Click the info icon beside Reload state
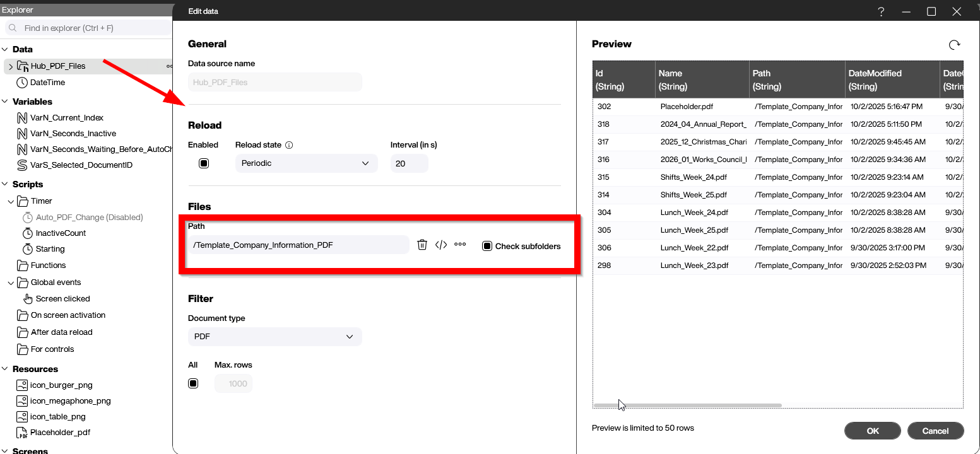 pyautogui.click(x=289, y=145)
